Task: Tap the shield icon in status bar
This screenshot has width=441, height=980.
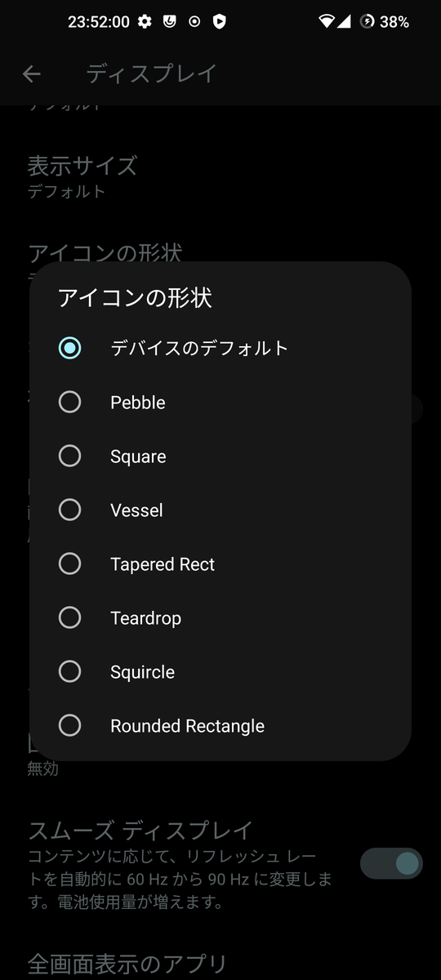Action: coord(219,22)
